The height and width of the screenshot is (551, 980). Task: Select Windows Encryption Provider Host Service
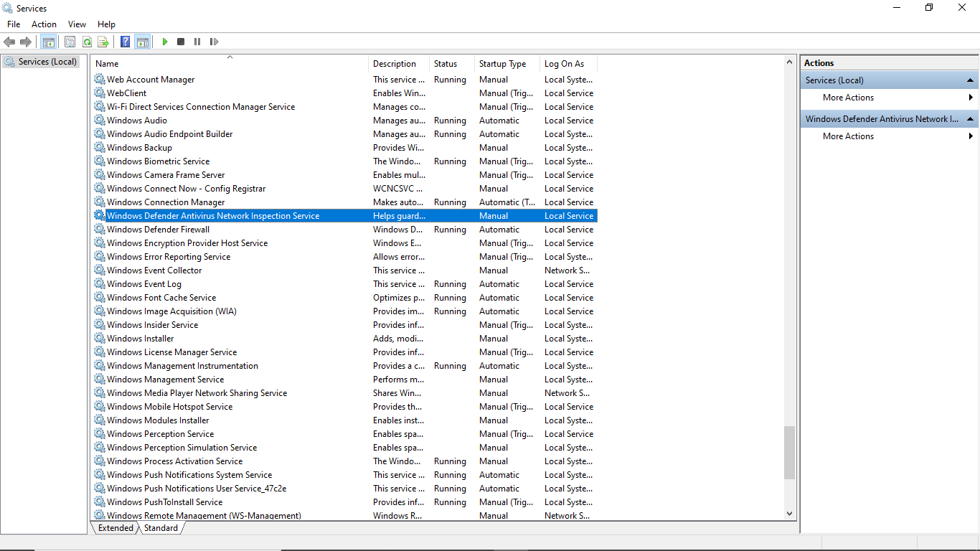coord(344,243)
